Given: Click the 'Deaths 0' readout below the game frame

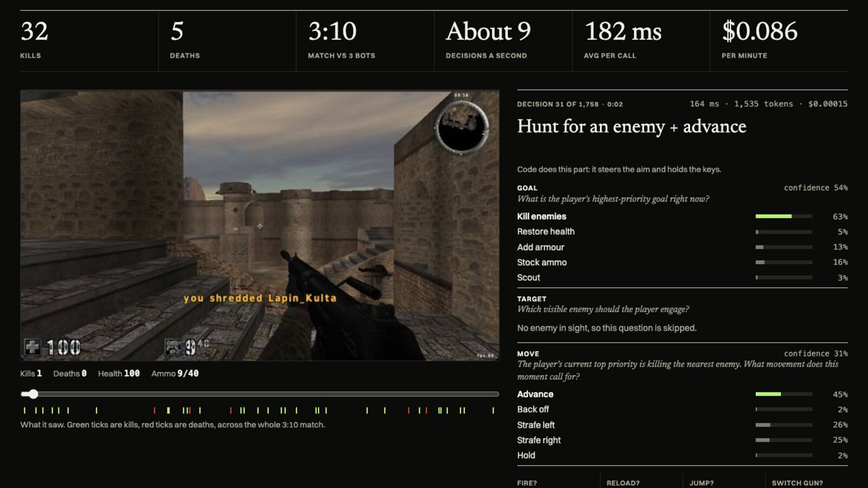Looking at the screenshot, I should pyautogui.click(x=70, y=374).
